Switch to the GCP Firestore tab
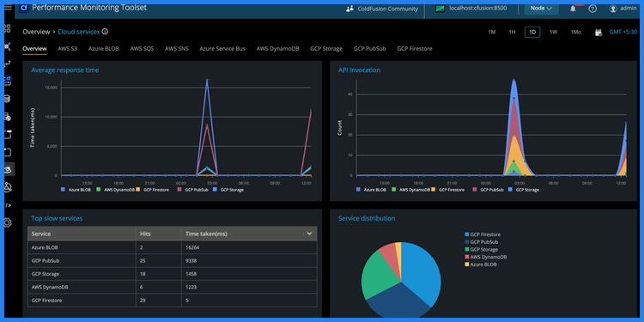644x322 pixels. tap(415, 48)
